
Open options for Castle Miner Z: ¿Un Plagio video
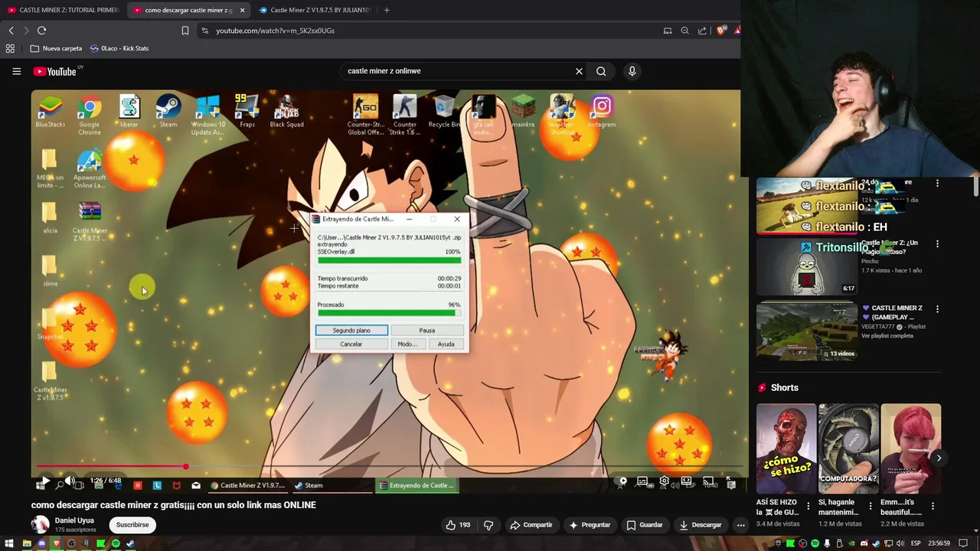click(x=938, y=244)
